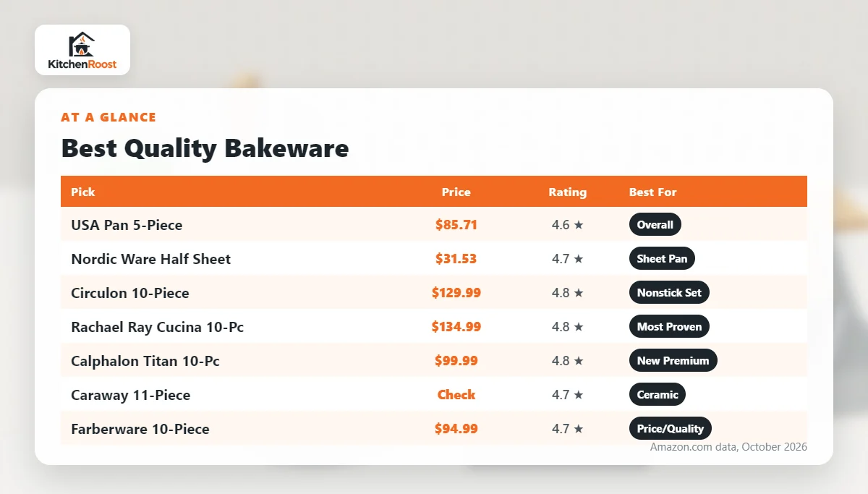Select the 'Nordic Ware Half Sheet' product name
The width and height of the screenshot is (868, 494).
click(x=151, y=259)
